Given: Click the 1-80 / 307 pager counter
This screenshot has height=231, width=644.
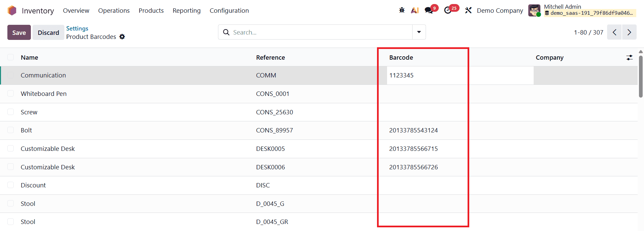Looking at the screenshot, I should 588,32.
